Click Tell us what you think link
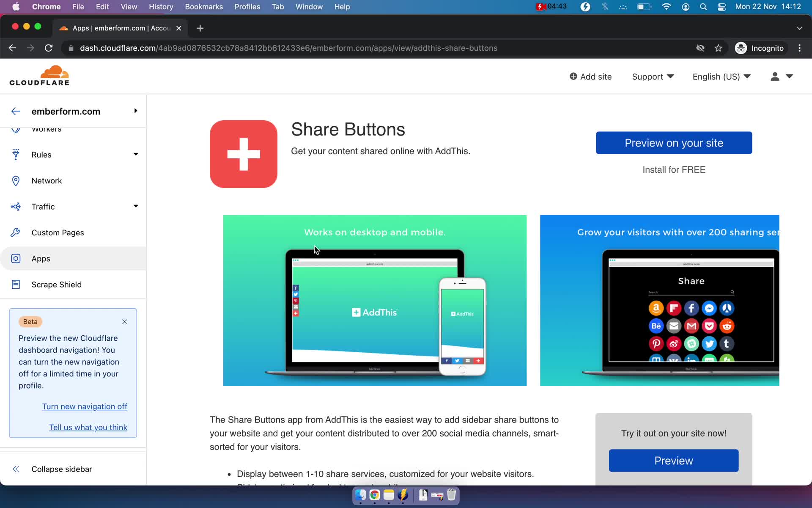Viewport: 812px width, 508px height. tap(88, 427)
